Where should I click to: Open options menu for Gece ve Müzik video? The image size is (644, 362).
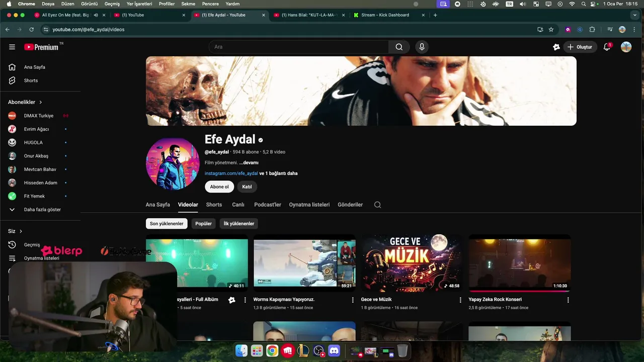point(460,300)
